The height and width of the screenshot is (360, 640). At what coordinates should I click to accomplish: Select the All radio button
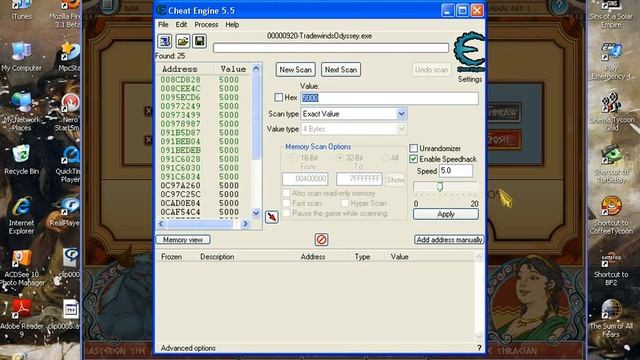click(384, 158)
